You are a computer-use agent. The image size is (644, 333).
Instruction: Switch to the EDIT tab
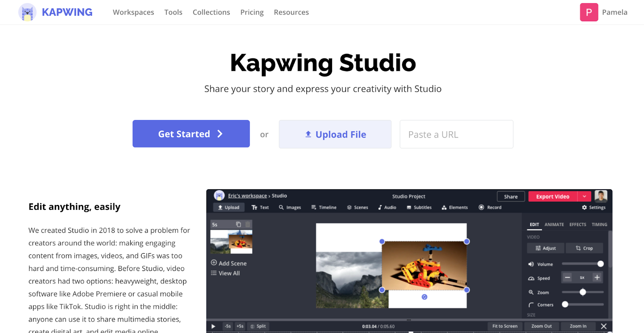tap(535, 225)
